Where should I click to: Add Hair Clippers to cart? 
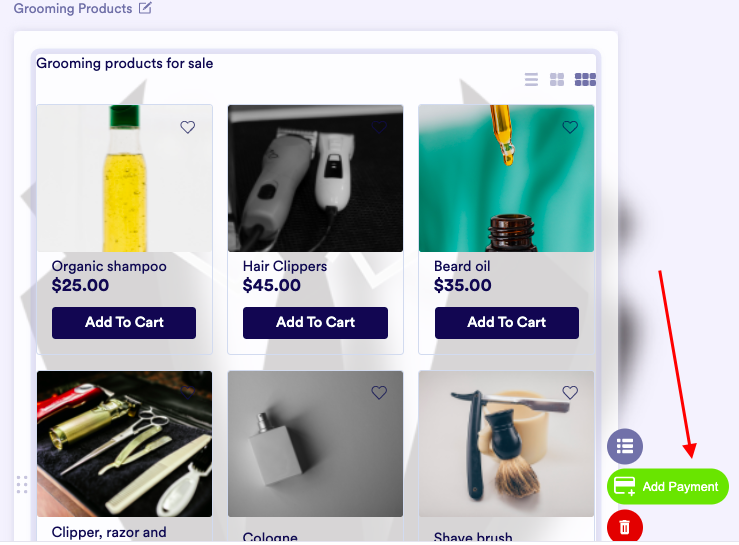315,322
